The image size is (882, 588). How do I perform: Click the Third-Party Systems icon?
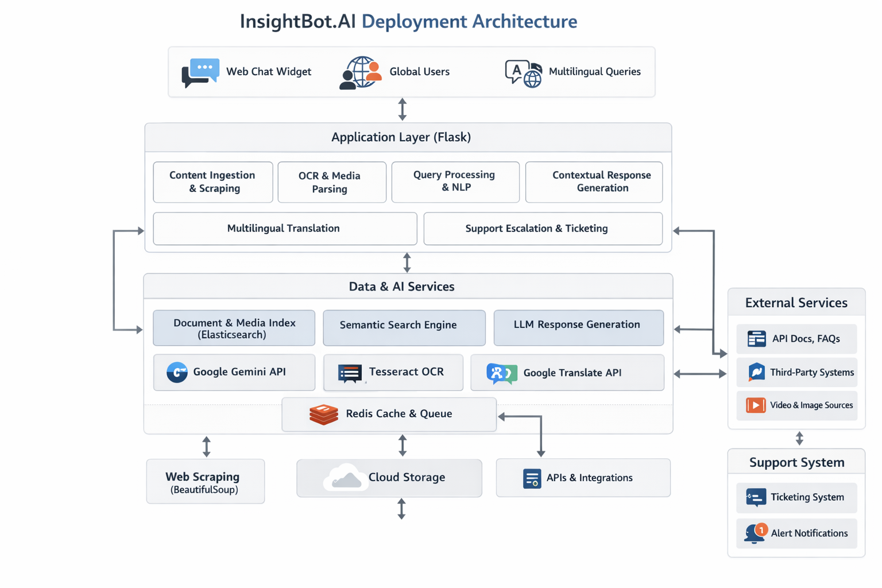click(x=756, y=372)
